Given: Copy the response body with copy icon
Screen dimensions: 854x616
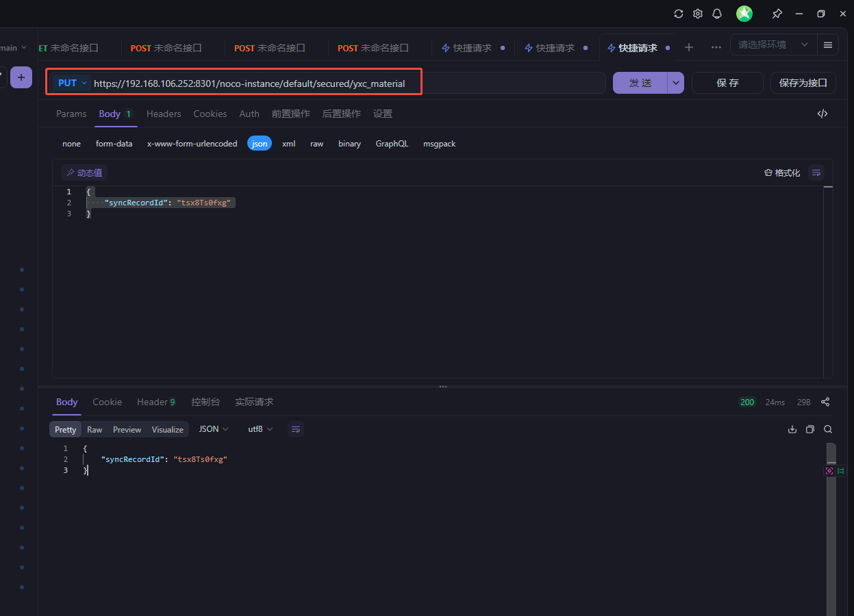Looking at the screenshot, I should click(x=810, y=429).
